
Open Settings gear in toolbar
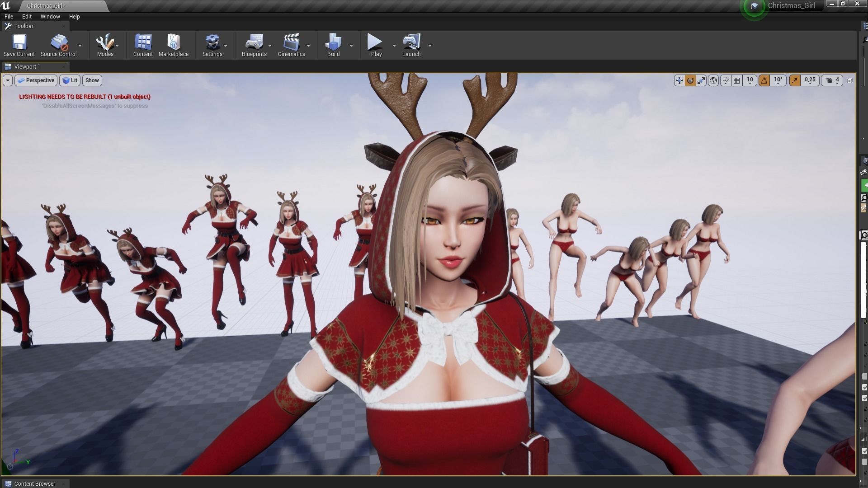click(x=212, y=42)
